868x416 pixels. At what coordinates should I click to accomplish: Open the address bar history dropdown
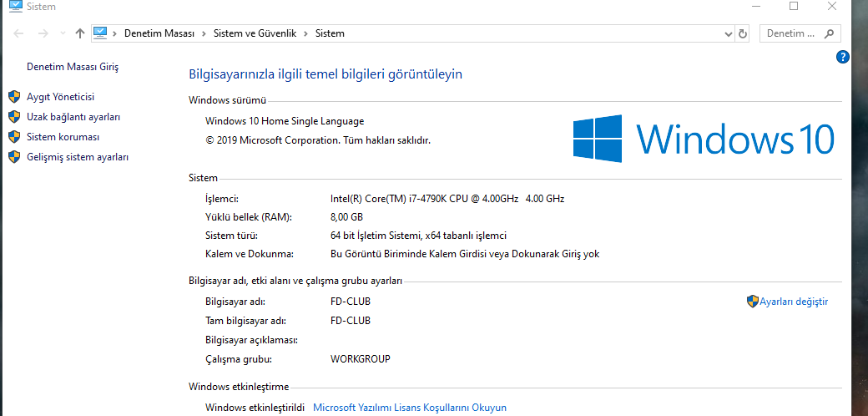pyautogui.click(x=729, y=33)
